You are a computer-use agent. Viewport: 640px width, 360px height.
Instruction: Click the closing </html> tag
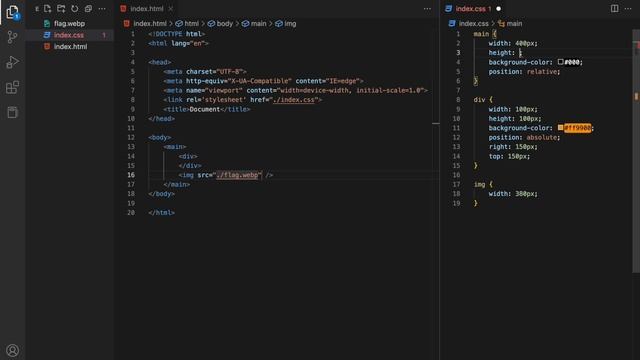pyautogui.click(x=161, y=213)
